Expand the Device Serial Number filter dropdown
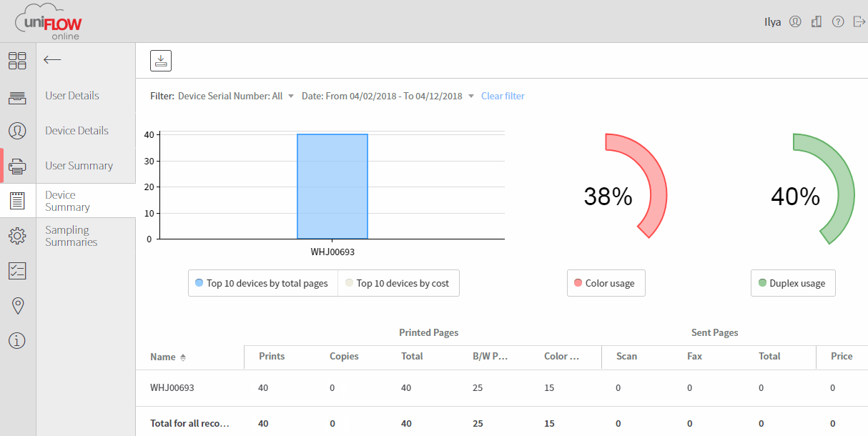Screen dimensions: 868x436 click(x=291, y=96)
